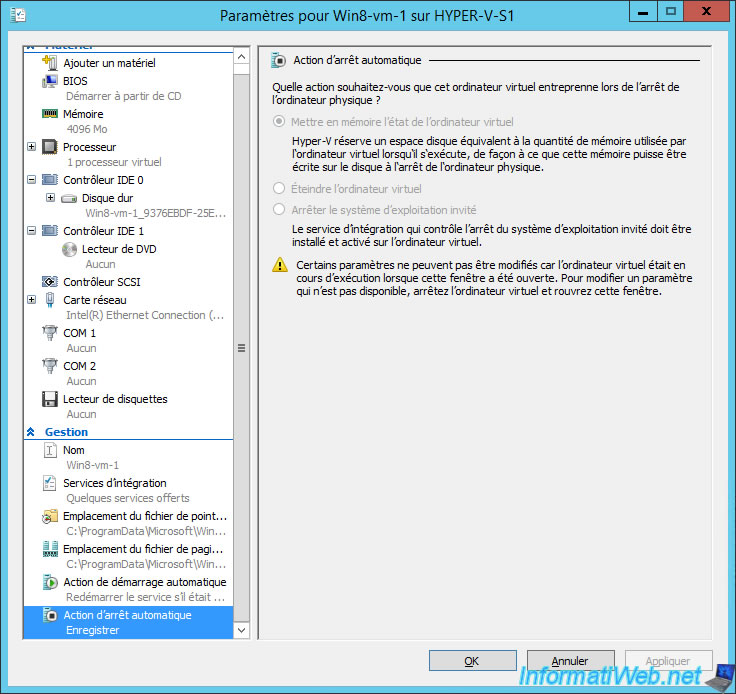This screenshot has width=736, height=694.
Task: Click the Quelques services offerts text
Action: [128, 498]
